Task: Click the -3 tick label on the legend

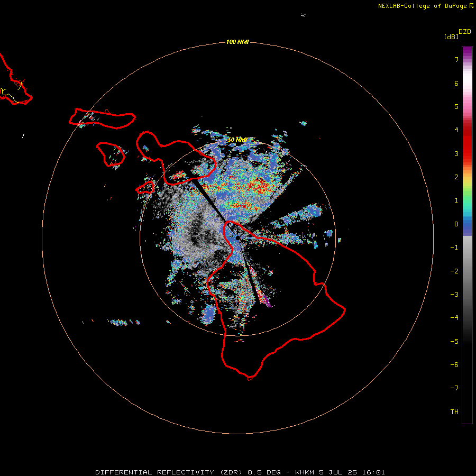Action: 454,295
